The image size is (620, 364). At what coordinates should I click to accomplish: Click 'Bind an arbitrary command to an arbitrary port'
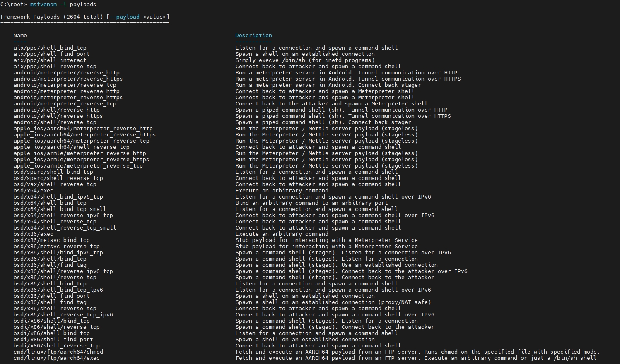coord(312,203)
